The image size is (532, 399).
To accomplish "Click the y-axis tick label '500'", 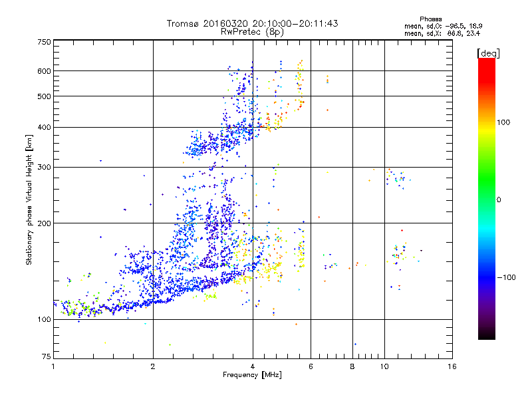I will (44, 96).
